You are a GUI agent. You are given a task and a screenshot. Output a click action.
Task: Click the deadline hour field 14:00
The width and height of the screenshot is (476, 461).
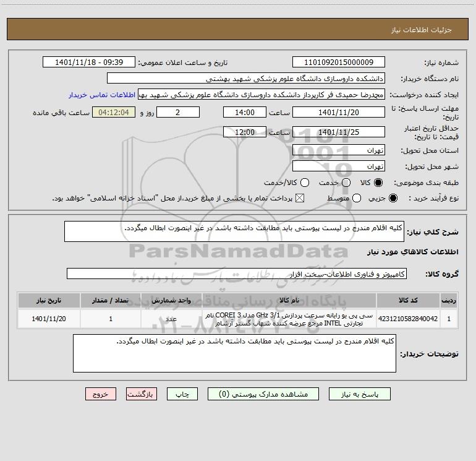(x=245, y=112)
